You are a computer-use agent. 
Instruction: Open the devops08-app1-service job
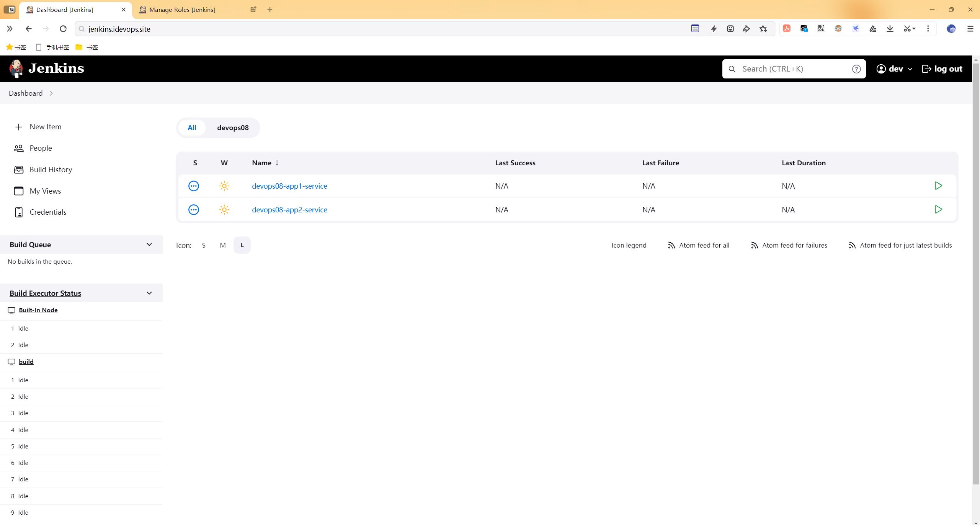pos(289,186)
